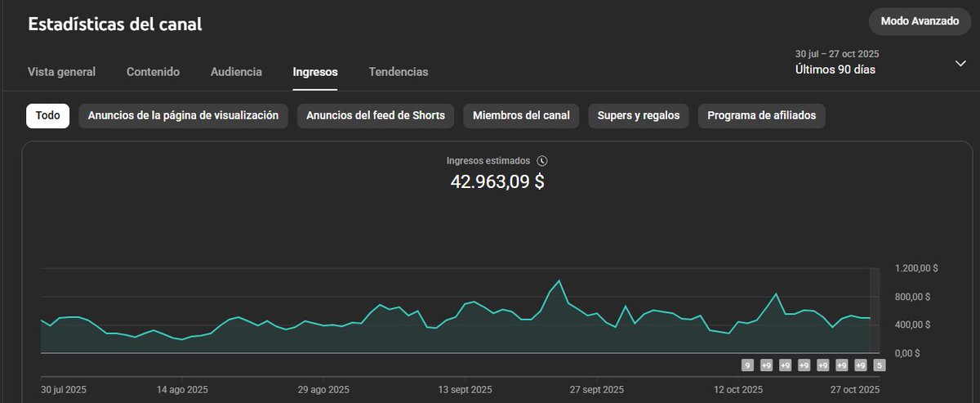Screen dimensions: 980x403
Task: Click the 30 jul 2025 axis date
Action: pos(64,390)
